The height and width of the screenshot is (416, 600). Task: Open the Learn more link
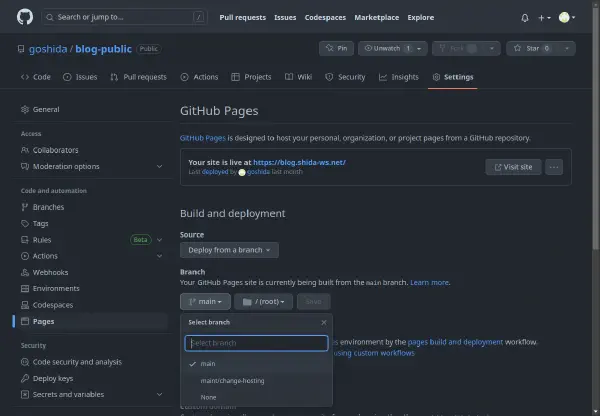point(429,283)
